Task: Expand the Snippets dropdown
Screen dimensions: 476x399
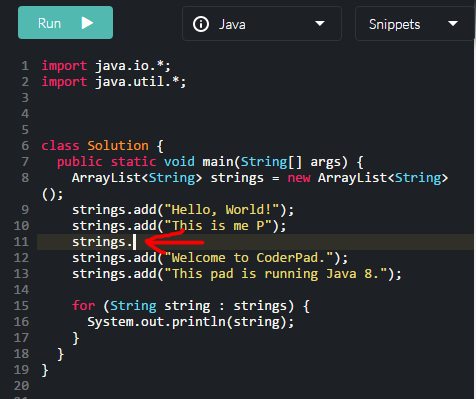Action: tap(415, 24)
